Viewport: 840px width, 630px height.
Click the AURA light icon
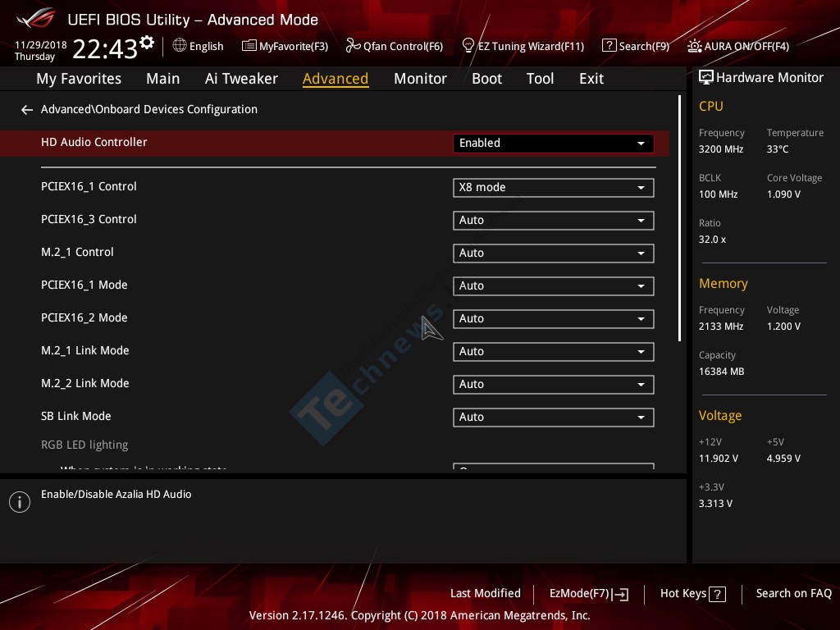(695, 46)
